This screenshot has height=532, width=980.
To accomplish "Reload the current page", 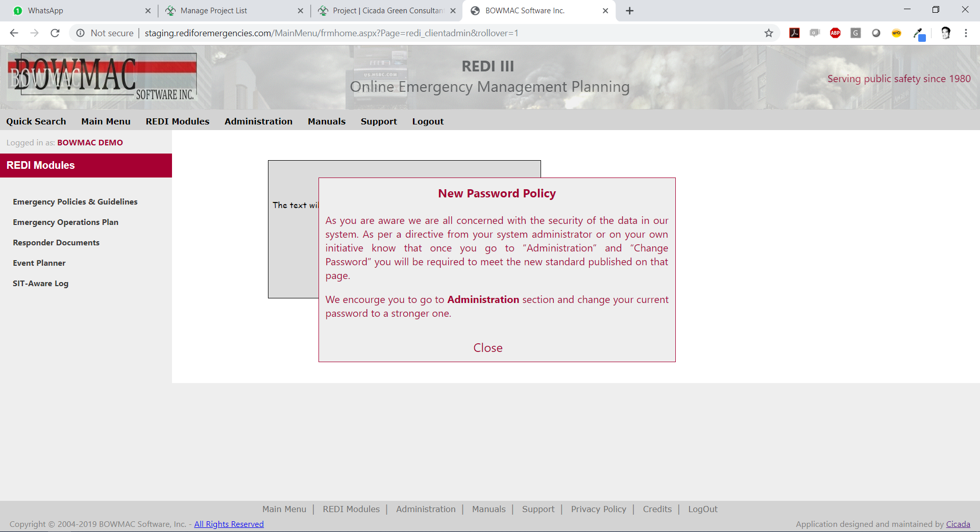I will (x=55, y=33).
